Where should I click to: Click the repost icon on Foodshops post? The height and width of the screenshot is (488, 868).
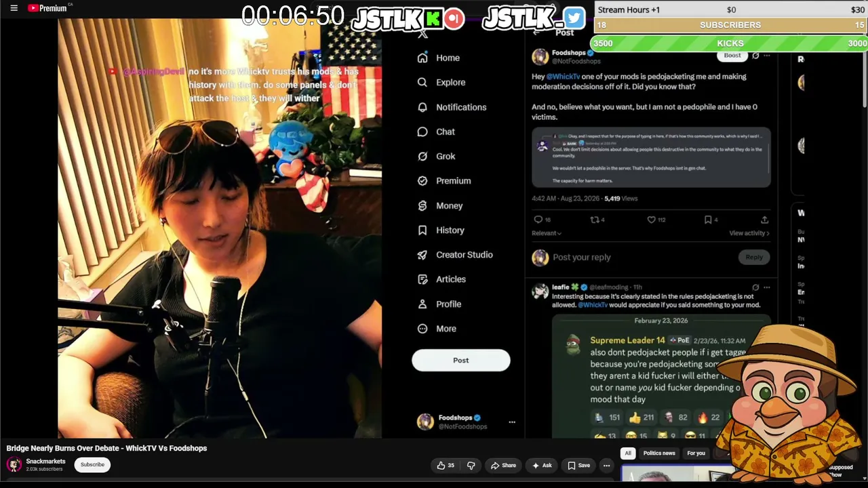coord(595,220)
